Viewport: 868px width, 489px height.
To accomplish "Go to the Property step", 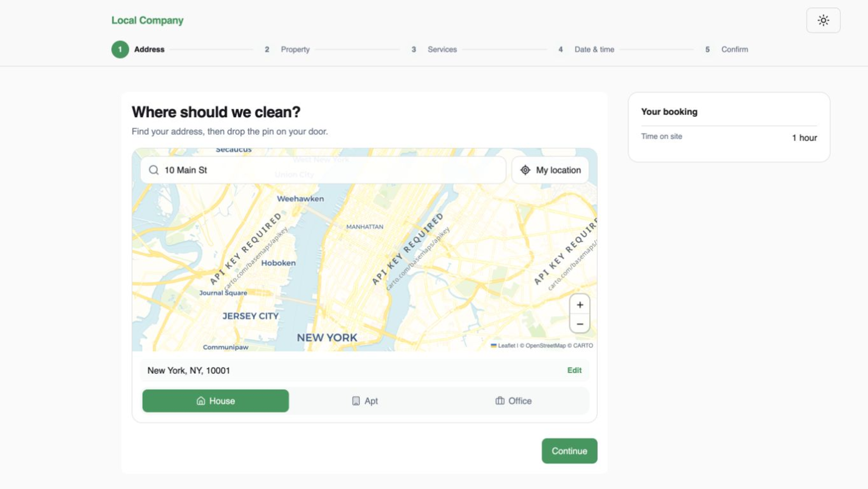I will (x=287, y=49).
